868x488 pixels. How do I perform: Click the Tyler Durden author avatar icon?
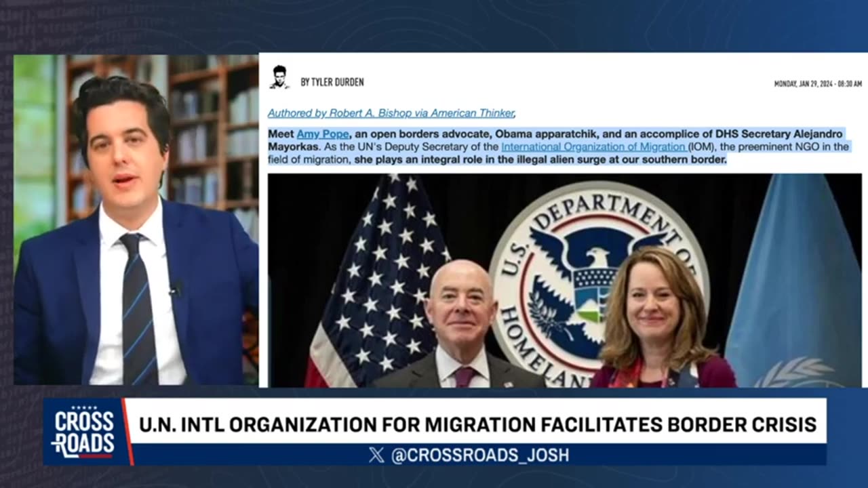[x=279, y=77]
